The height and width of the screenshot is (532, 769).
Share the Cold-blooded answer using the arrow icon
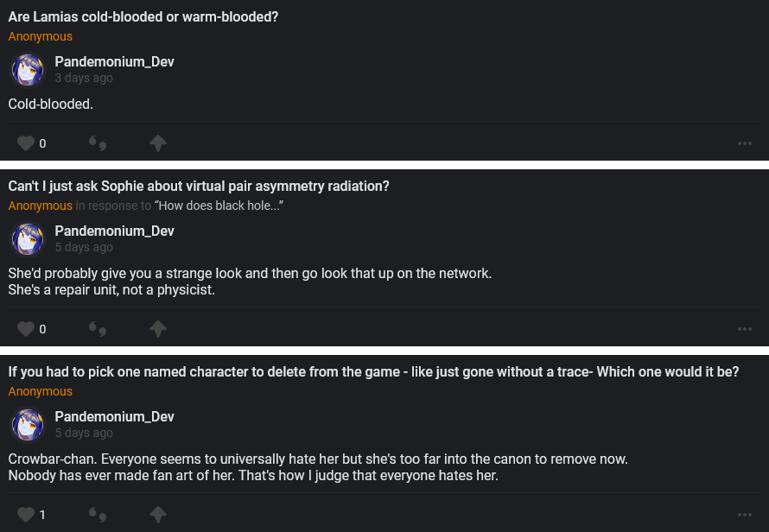pos(157,143)
